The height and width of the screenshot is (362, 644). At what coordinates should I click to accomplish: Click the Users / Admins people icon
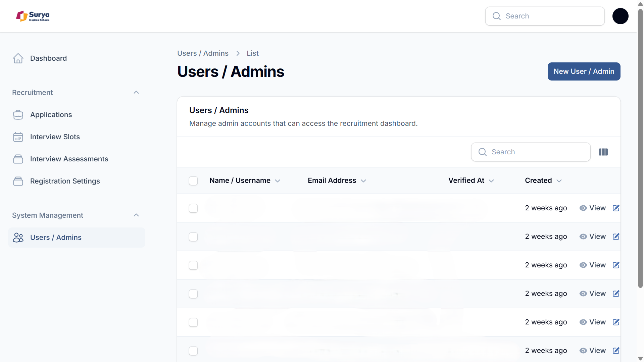[18, 238]
